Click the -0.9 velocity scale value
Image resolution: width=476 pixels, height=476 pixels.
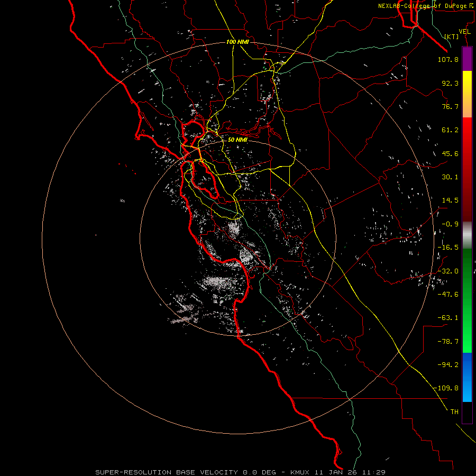point(450,224)
